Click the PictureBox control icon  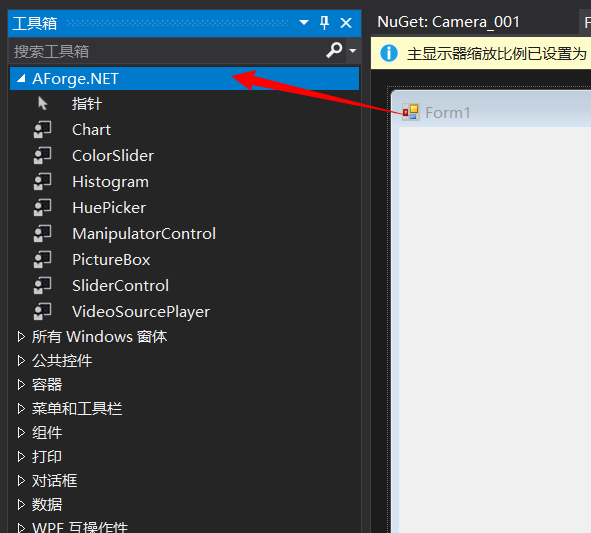pyautogui.click(x=43, y=260)
